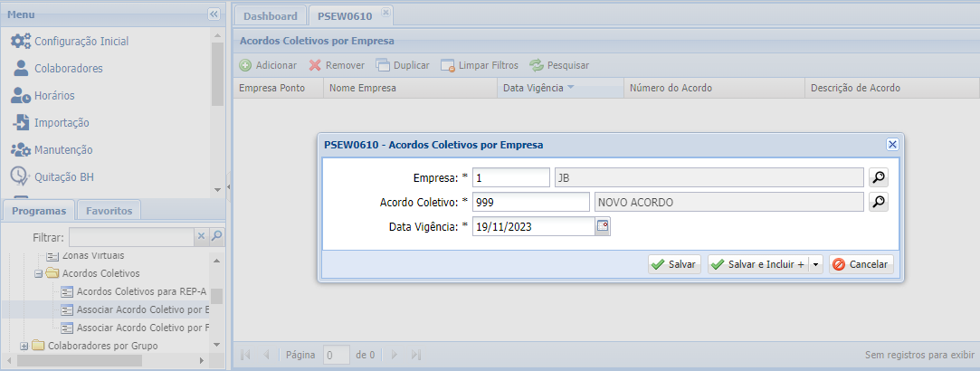The width and height of the screenshot is (980, 371).
Task: Click the Horários person-clock icon
Action: tap(21, 96)
